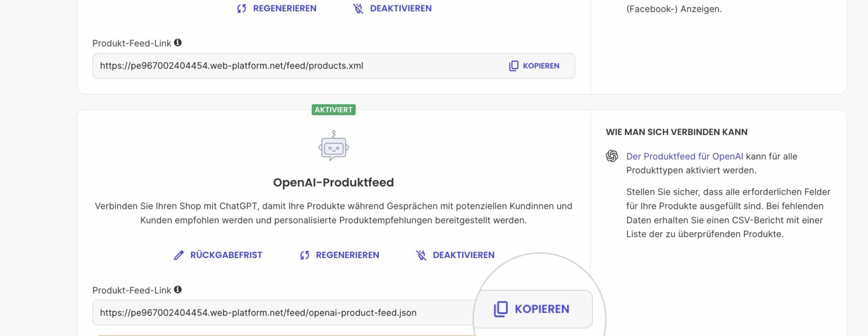Screen dimensions: 868x336
Task: Click OpenAI card's Deaktivieren plug icon
Action: click(x=421, y=255)
